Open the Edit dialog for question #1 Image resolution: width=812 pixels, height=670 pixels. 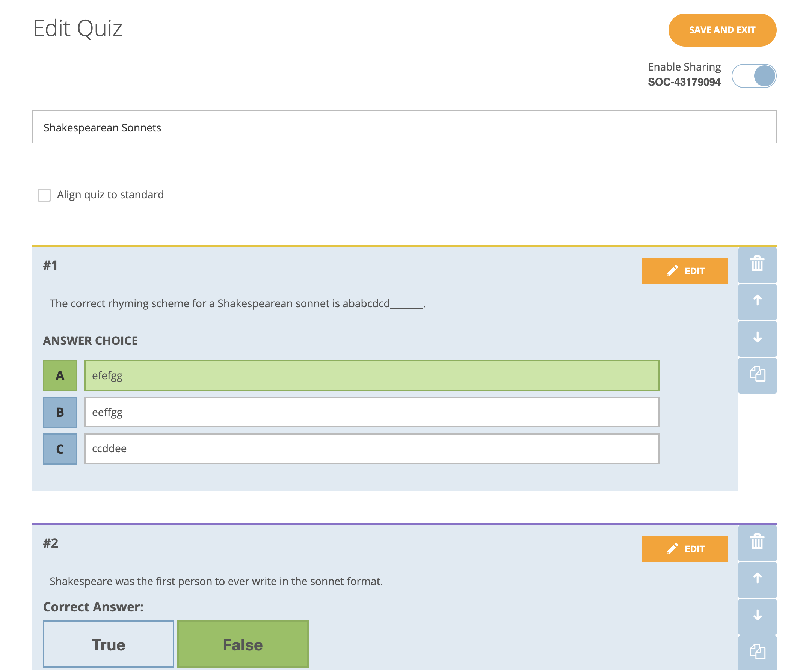[685, 270]
